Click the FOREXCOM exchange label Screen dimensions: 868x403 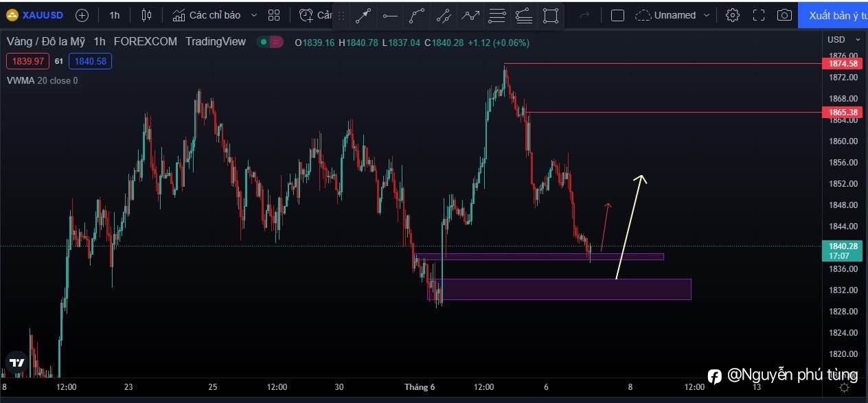(145, 42)
